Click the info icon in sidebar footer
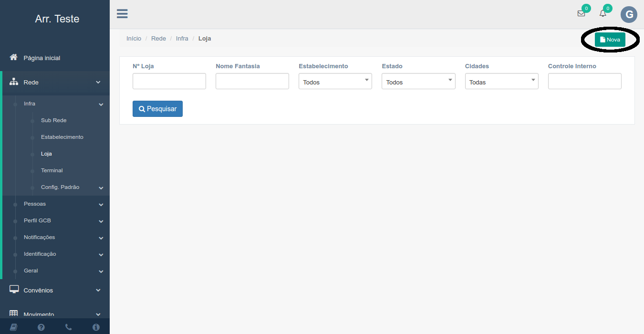The image size is (644, 334). tap(96, 327)
